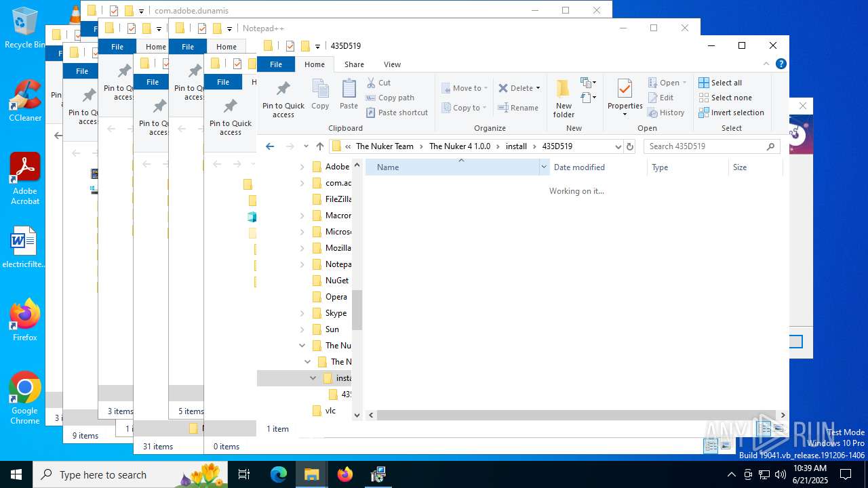Switch to the Home ribbon tab

[x=315, y=64]
